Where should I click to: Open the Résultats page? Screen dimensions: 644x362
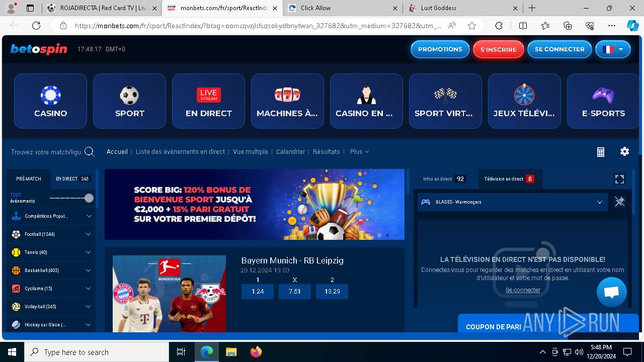point(327,152)
